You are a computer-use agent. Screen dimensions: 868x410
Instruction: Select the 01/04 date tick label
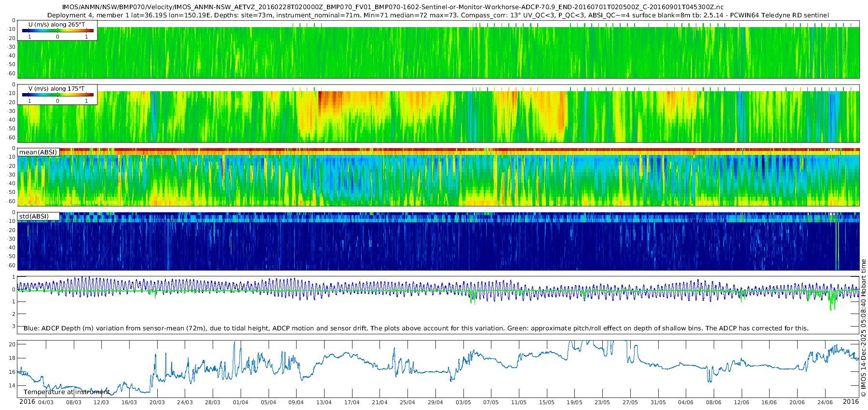(241, 403)
